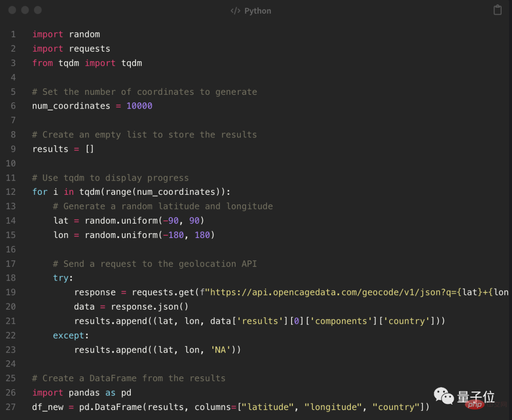Click the 'NA' append statement on line 23
The height and width of the screenshot is (420, 512).
(157, 350)
